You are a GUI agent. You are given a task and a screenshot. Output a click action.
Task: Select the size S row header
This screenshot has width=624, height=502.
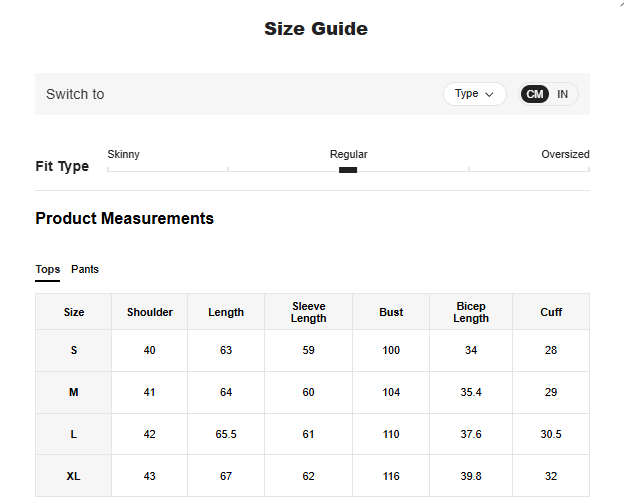click(x=73, y=351)
